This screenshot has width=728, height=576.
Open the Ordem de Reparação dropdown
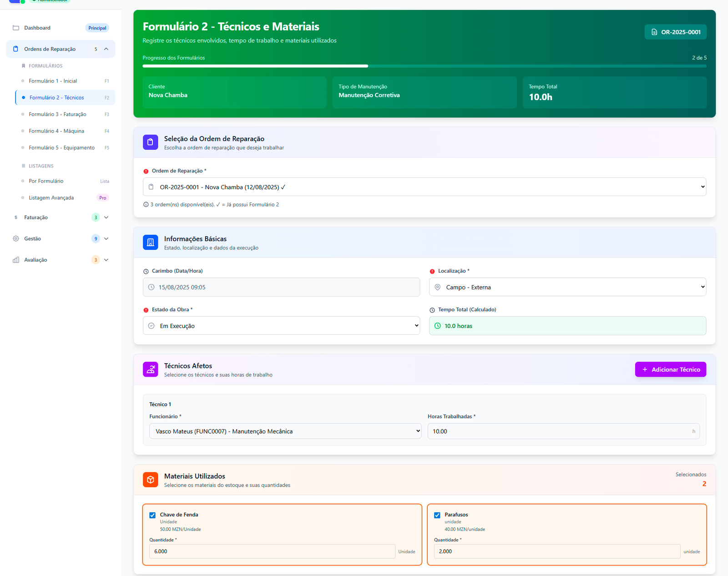coord(424,187)
